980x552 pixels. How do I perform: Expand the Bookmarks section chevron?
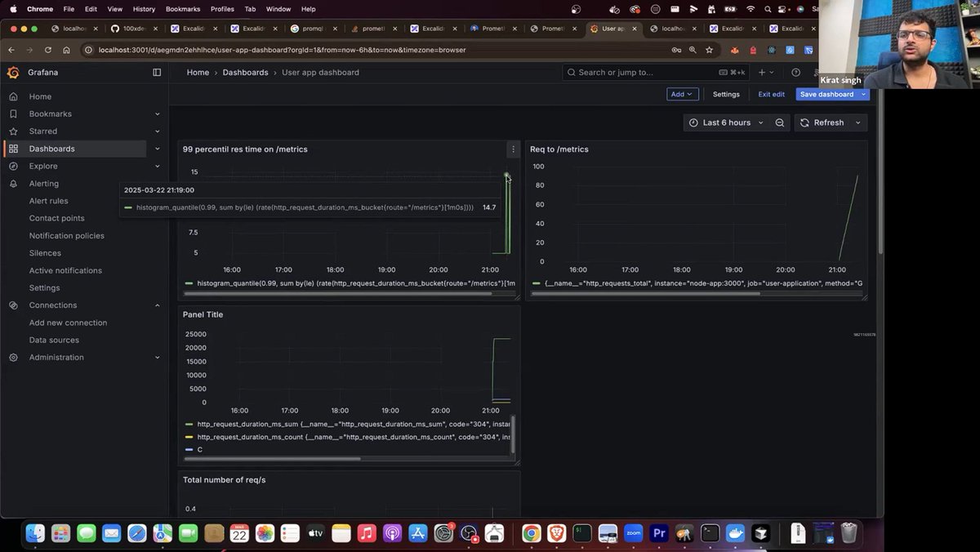click(x=158, y=114)
